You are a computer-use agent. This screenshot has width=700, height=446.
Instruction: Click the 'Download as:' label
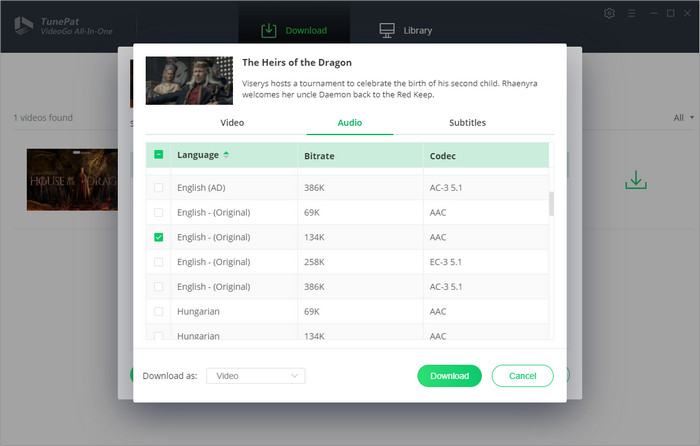[x=170, y=376]
